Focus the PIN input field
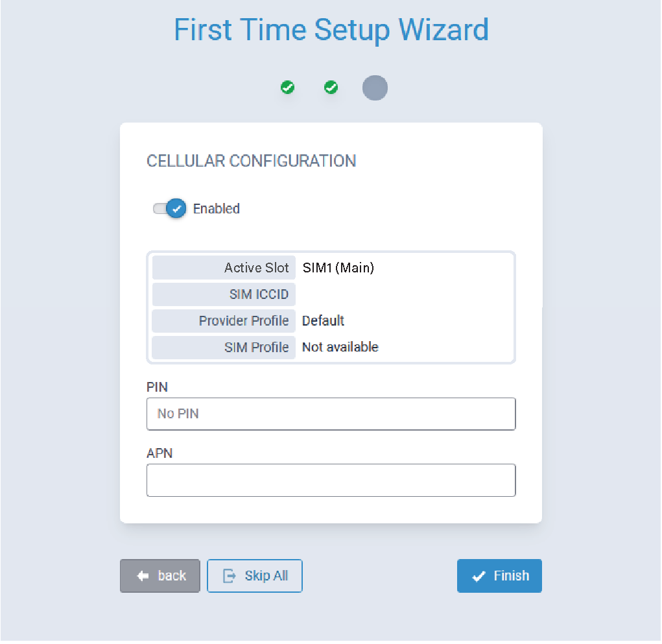Screen dimensions: 662x644 pyautogui.click(x=331, y=414)
